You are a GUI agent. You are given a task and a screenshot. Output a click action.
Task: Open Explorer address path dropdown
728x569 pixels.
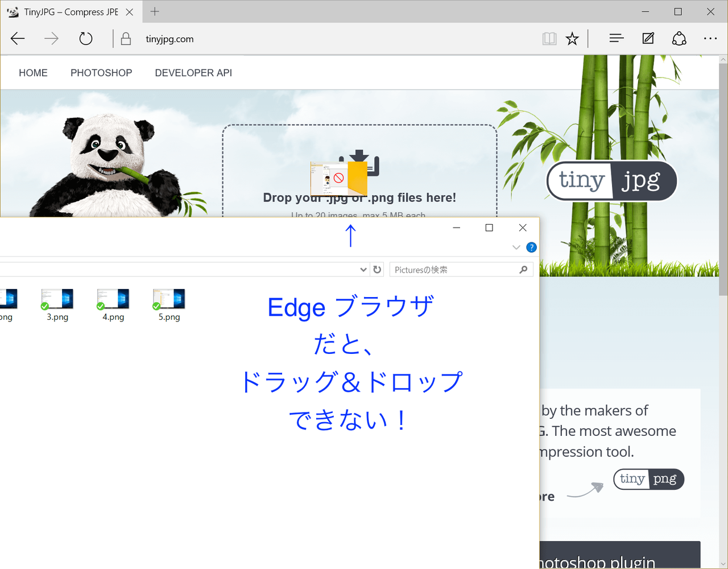pos(363,270)
